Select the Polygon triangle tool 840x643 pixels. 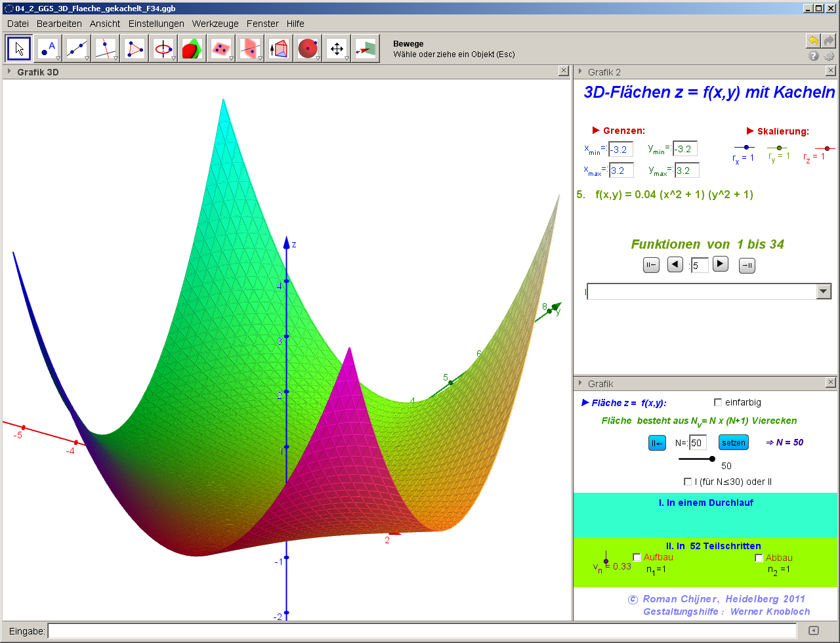(x=135, y=49)
